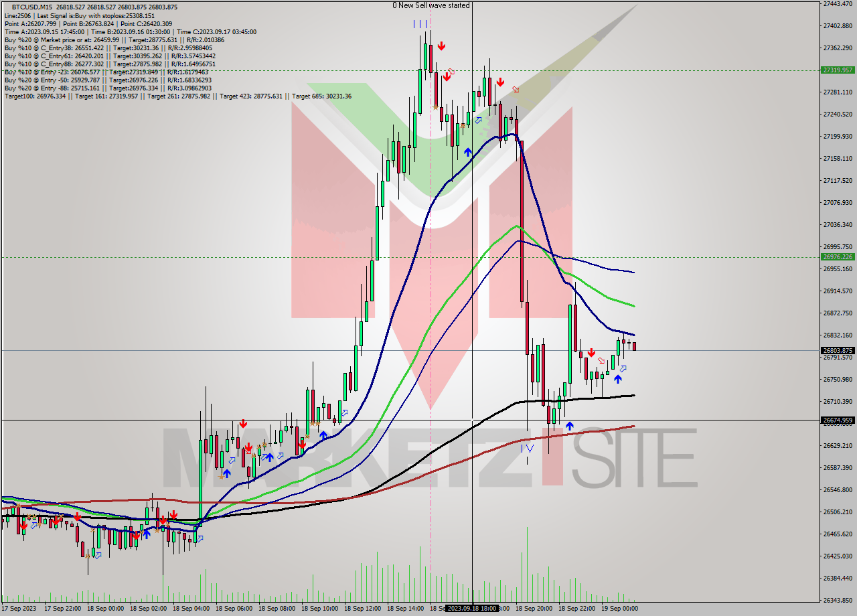Click the 26710.370 price axis label
The image size is (857, 616).
coord(838,401)
